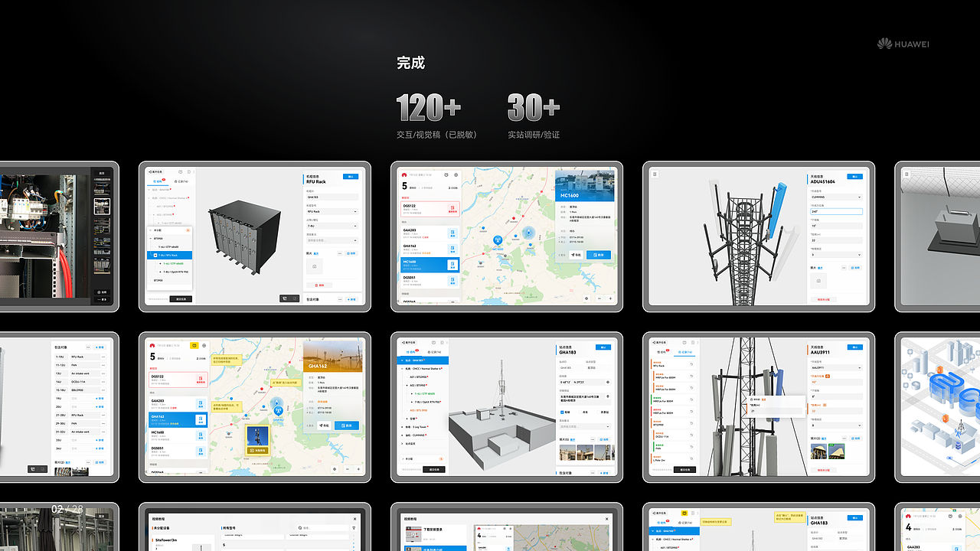The width and height of the screenshot is (980, 551).
Task: Select 7-8U / RFU Rack highlighted tree row
Action: coord(169,255)
